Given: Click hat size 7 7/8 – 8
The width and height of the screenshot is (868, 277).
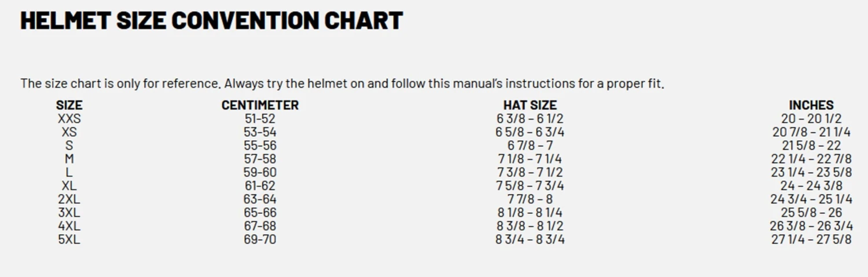Looking at the screenshot, I should [x=529, y=199].
